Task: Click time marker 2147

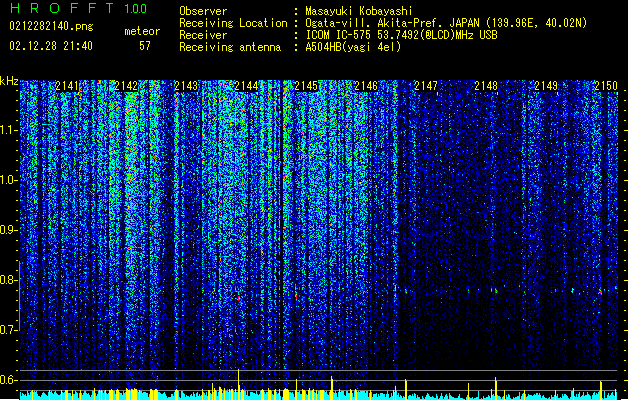Action: pyautogui.click(x=426, y=86)
